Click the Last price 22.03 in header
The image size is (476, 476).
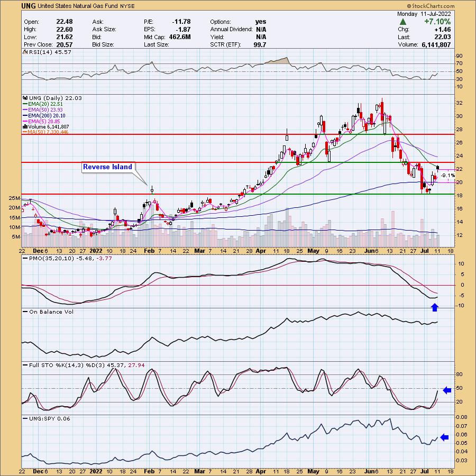(x=442, y=36)
